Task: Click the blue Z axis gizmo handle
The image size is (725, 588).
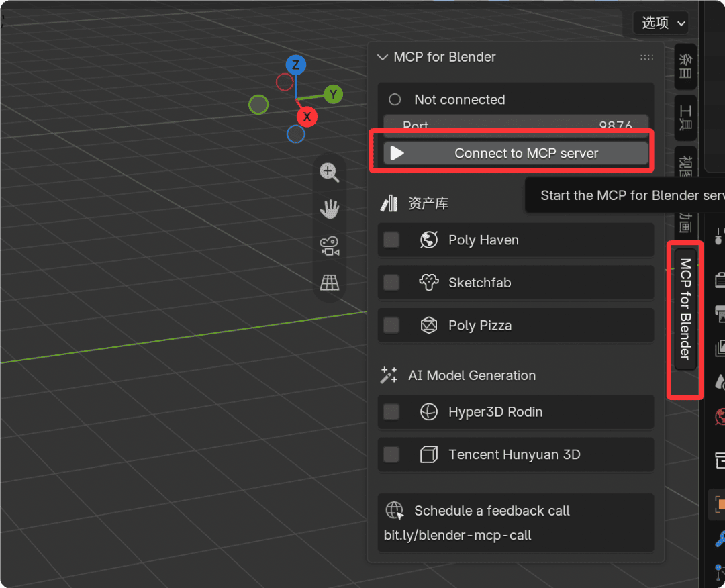Action: click(295, 64)
